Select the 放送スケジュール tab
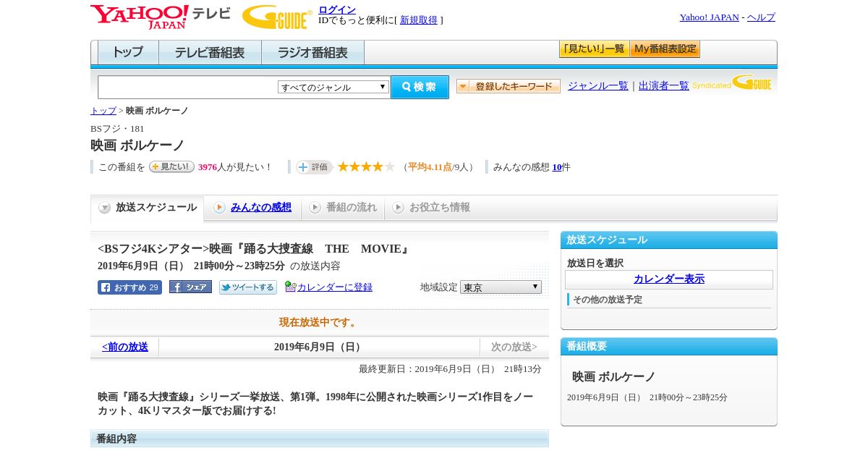 [148, 208]
